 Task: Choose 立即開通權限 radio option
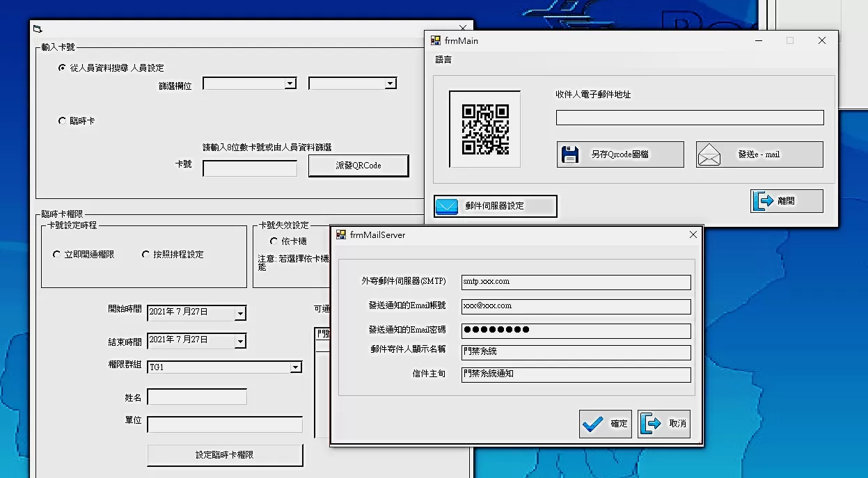[56, 255]
